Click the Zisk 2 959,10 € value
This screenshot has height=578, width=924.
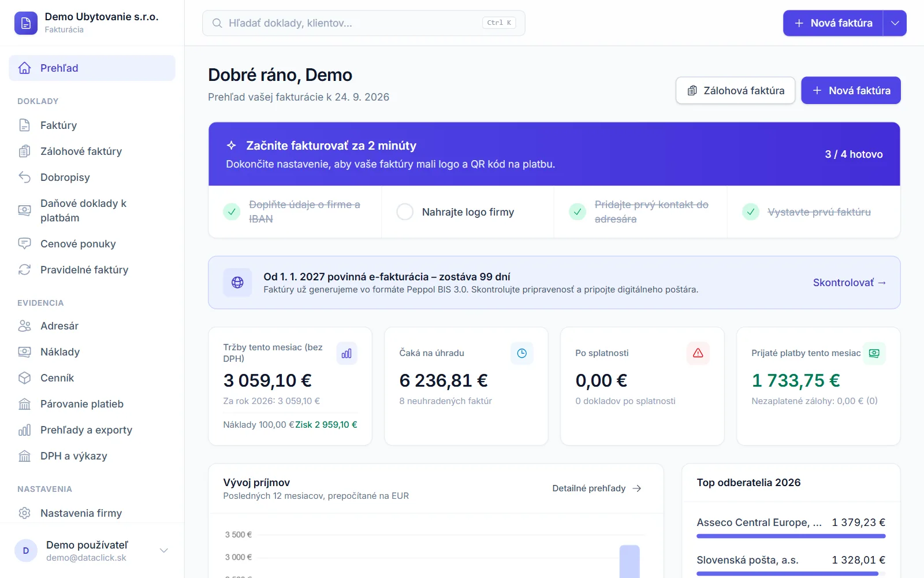pos(326,425)
